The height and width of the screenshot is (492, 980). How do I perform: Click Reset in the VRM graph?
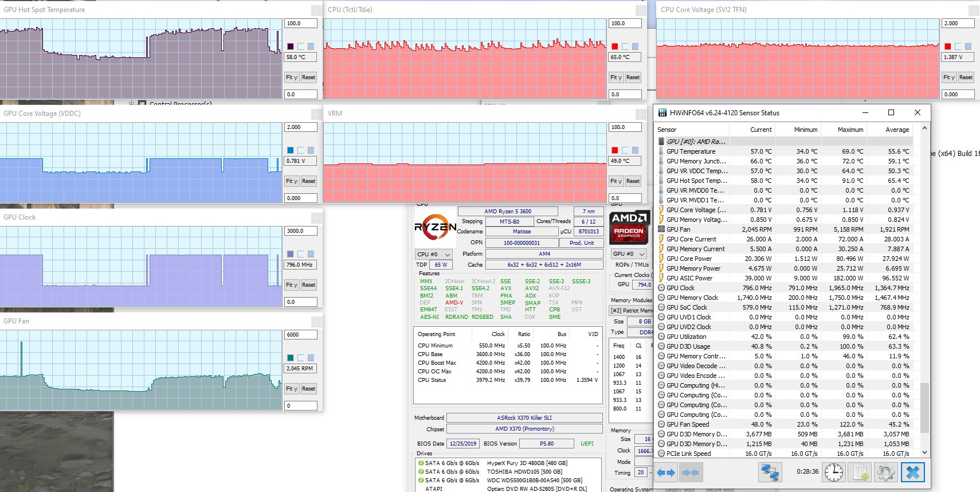pos(633,181)
